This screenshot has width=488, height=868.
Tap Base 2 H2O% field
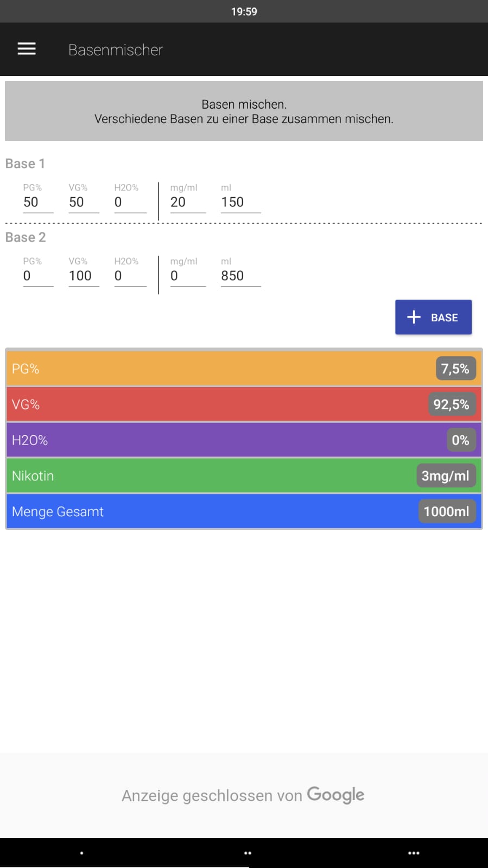point(130,276)
